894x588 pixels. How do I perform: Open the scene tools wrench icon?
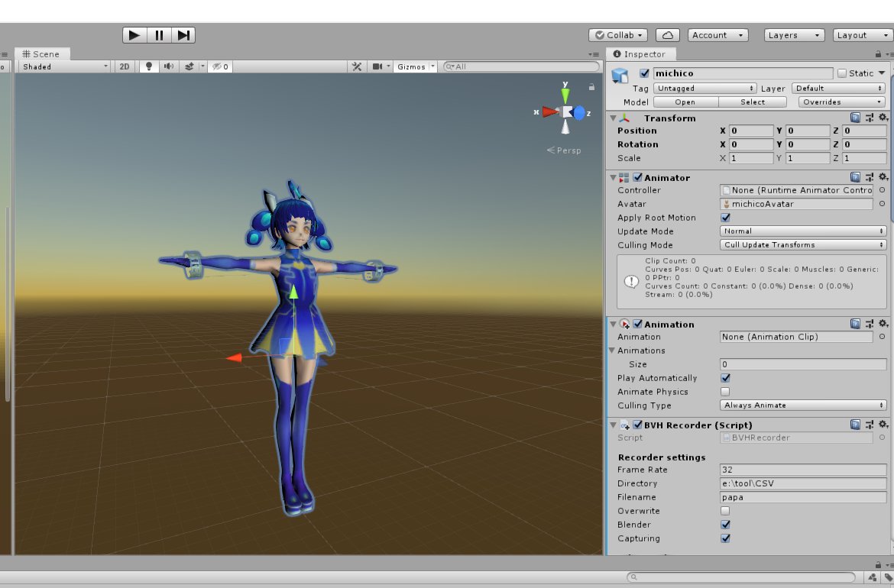pyautogui.click(x=357, y=66)
